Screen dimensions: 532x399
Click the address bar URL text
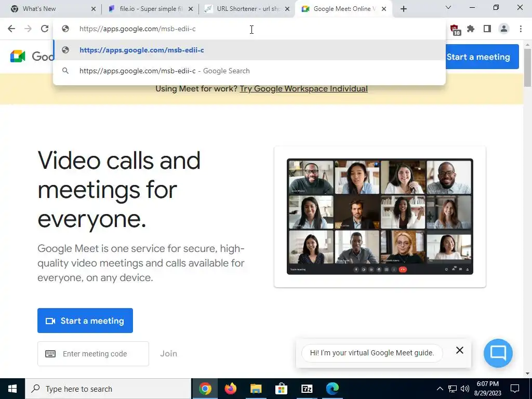click(x=137, y=29)
